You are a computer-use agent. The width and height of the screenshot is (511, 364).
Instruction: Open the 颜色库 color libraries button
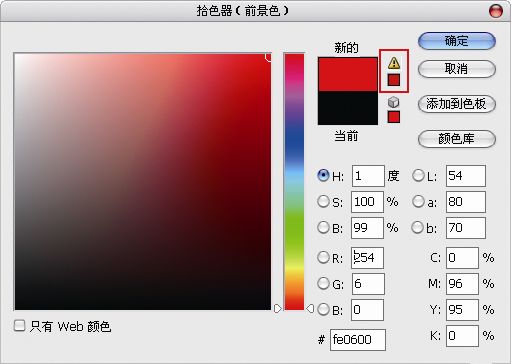(457, 139)
